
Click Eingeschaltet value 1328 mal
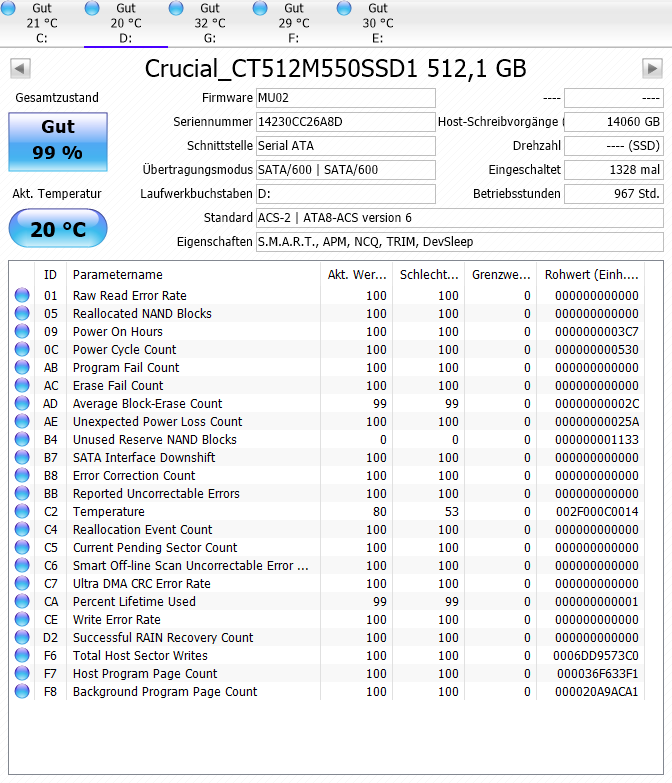614,170
